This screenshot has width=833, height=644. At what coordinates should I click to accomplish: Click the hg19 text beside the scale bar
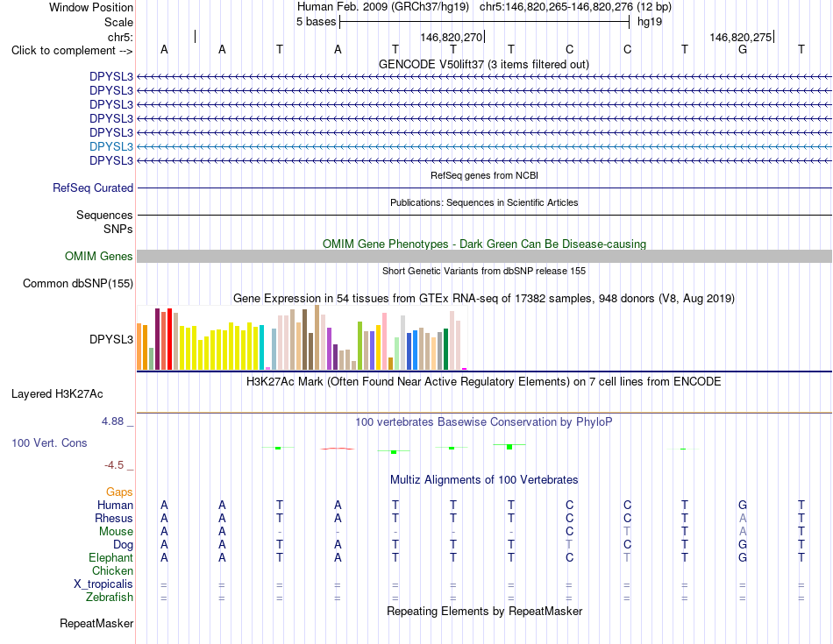click(x=650, y=22)
